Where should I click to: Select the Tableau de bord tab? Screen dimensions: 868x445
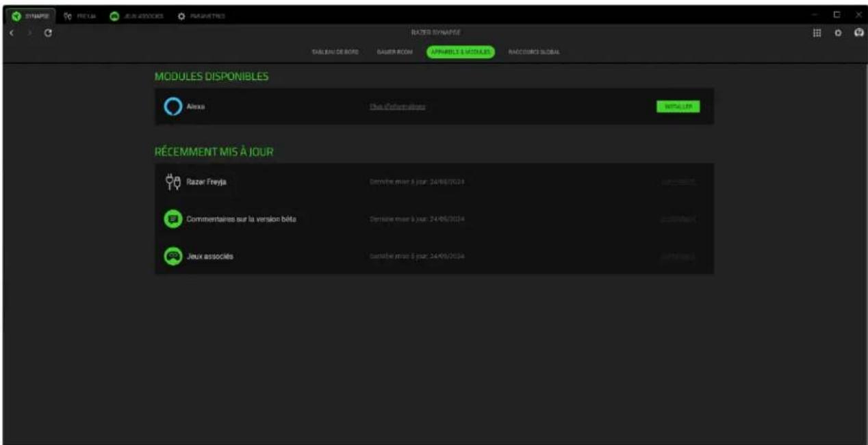(x=335, y=52)
